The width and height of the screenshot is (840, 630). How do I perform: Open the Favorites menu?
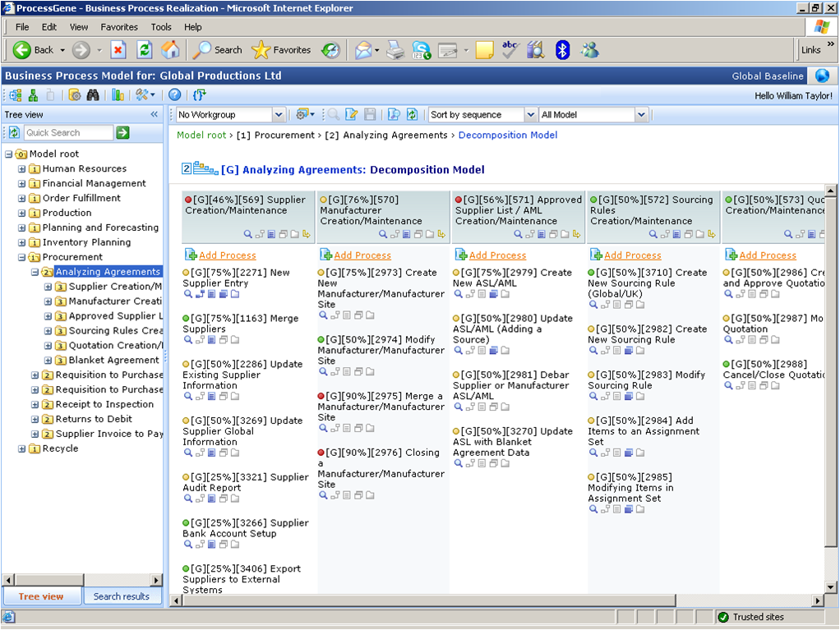119,27
